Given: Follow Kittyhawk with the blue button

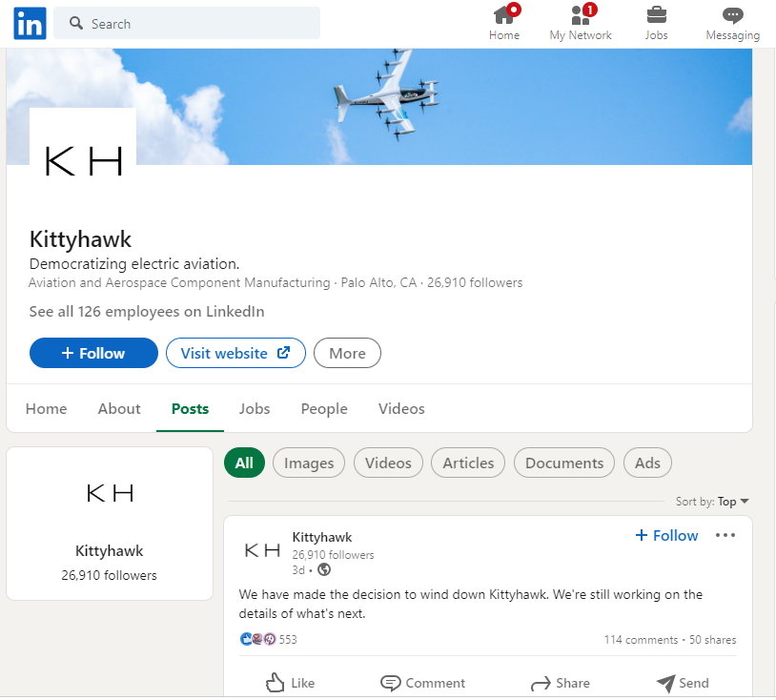Looking at the screenshot, I should pos(93,353).
